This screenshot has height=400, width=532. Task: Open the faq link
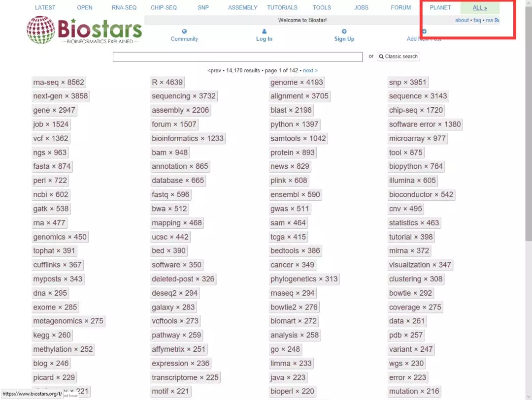[477, 20]
